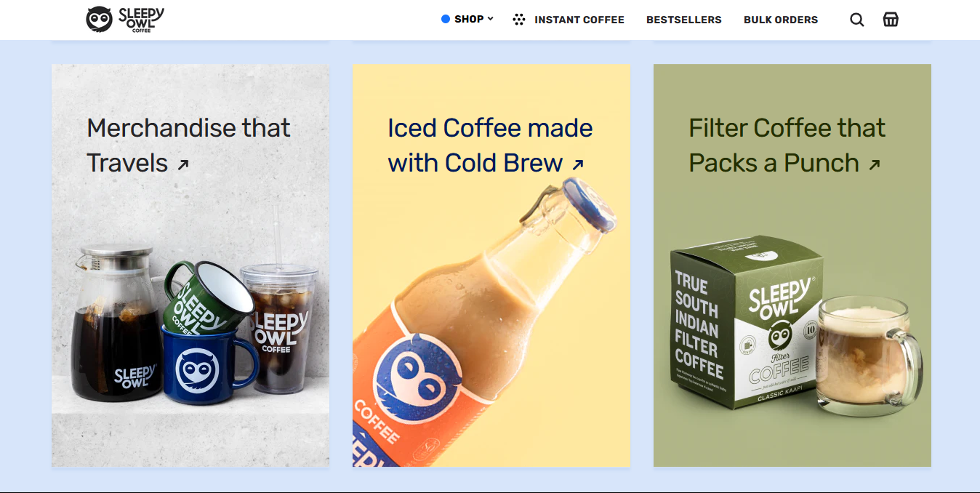Open the search magnifier icon
Screen dimensions: 980x493
click(857, 20)
